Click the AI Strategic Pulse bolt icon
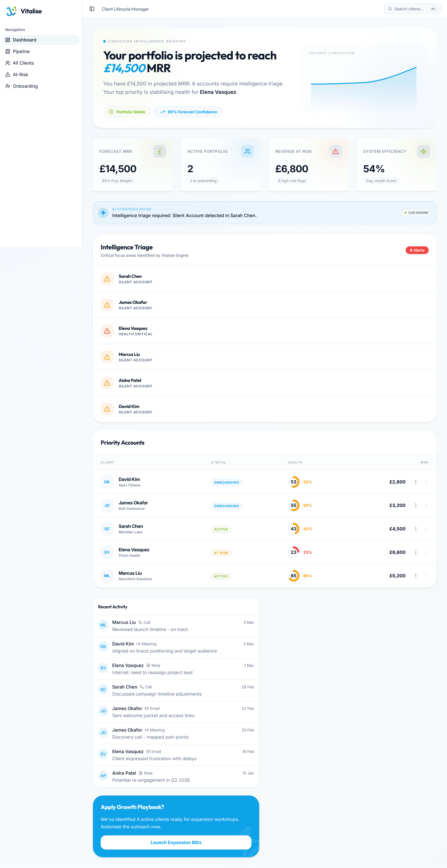The width and height of the screenshot is (447, 868). 103,213
